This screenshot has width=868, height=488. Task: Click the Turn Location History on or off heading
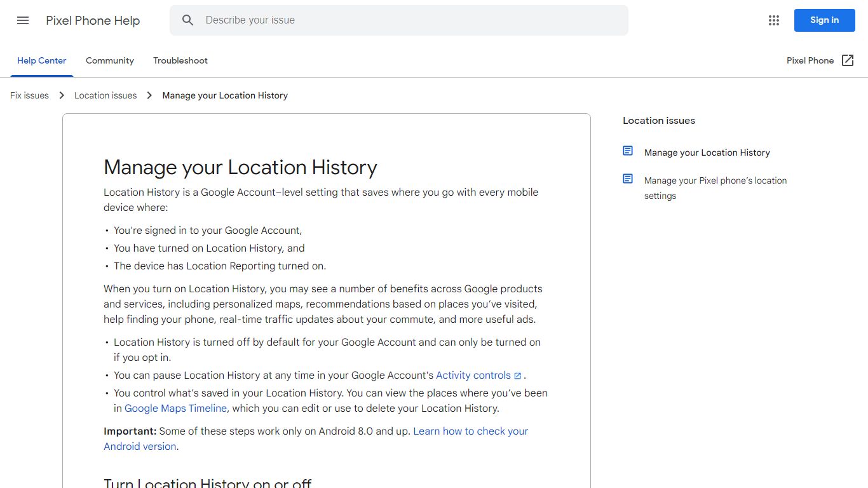(208, 483)
